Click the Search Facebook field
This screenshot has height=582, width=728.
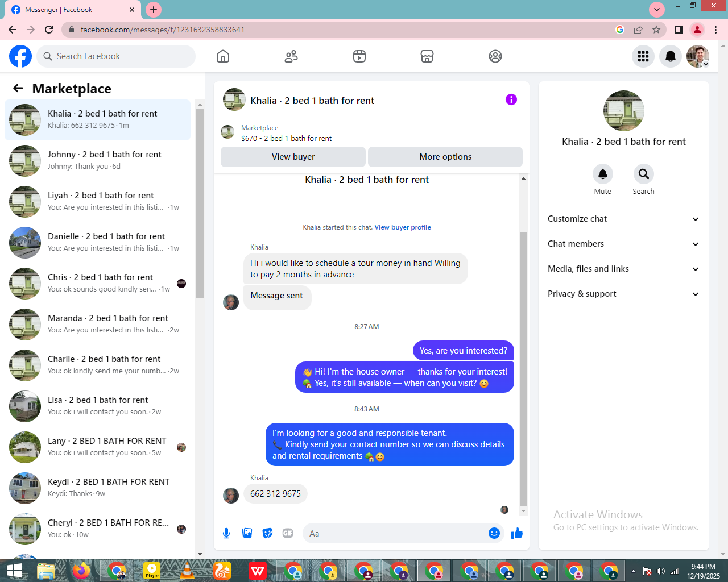pyautogui.click(x=117, y=56)
